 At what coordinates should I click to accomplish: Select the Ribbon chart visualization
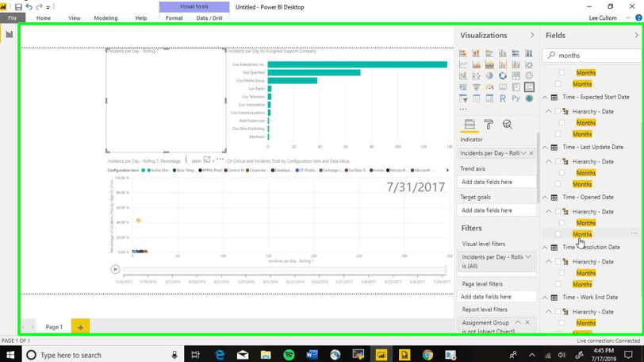coord(529,64)
